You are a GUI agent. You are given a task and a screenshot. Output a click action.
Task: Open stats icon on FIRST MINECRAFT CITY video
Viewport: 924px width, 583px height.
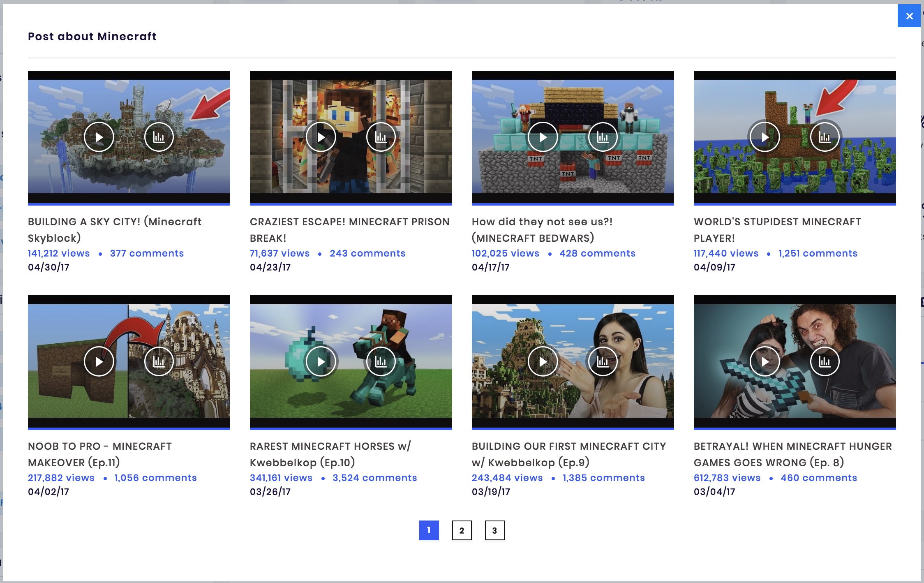click(603, 361)
